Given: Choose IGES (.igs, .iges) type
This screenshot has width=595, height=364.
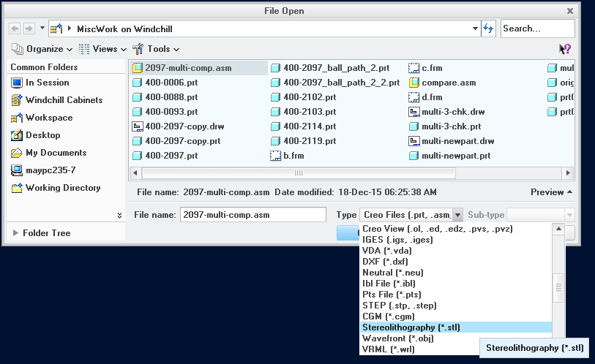Looking at the screenshot, I should 455,240.
